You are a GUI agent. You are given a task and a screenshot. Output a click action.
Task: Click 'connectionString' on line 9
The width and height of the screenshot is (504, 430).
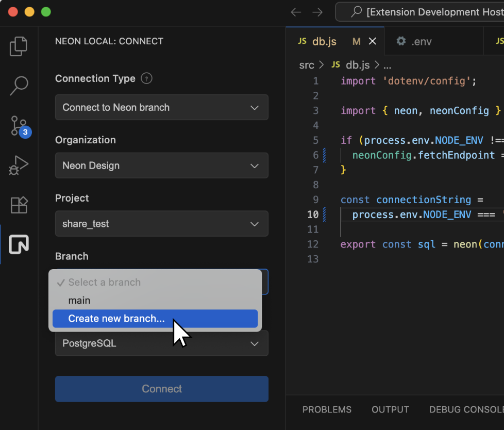point(424,200)
